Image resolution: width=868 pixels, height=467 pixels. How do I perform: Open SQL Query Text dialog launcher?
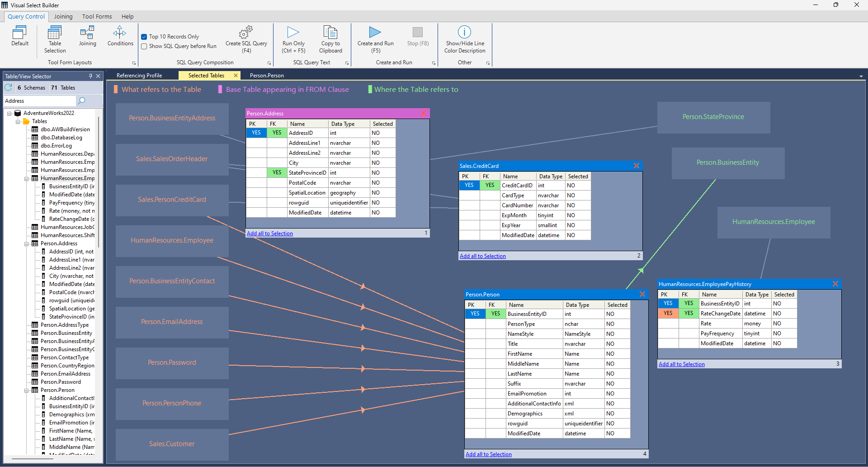tap(347, 63)
